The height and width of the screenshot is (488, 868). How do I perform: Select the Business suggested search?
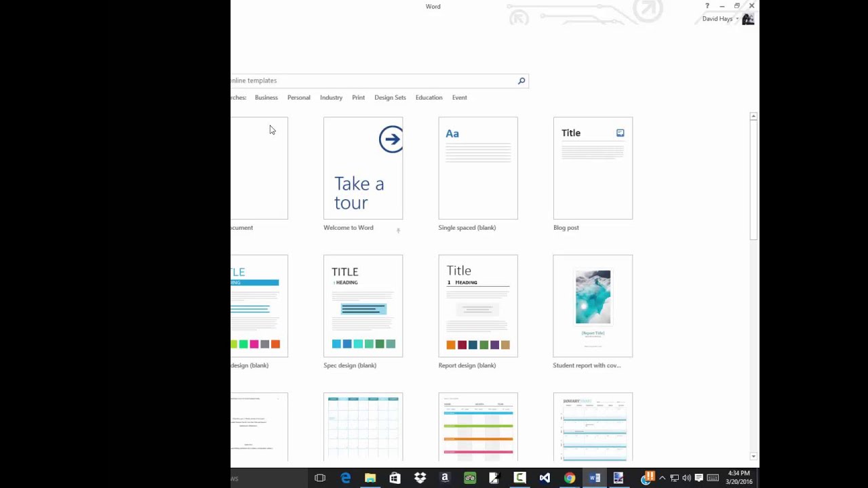tap(266, 98)
